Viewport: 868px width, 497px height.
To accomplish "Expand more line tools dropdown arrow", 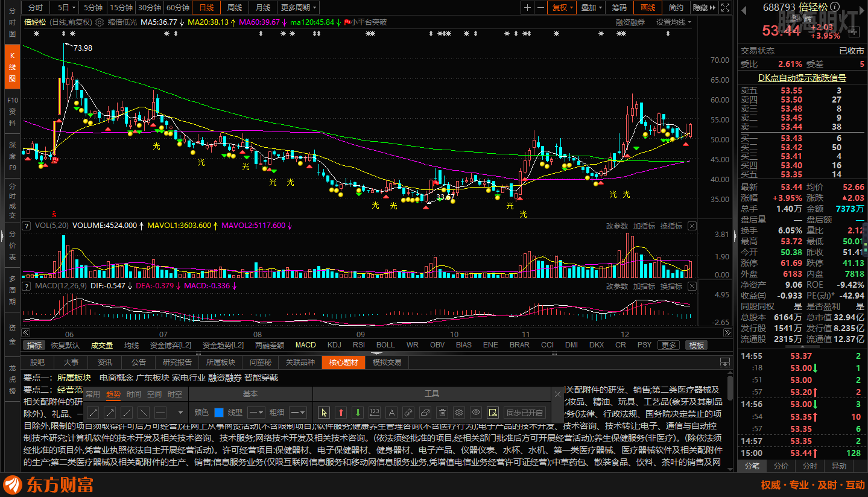I will (x=180, y=413).
